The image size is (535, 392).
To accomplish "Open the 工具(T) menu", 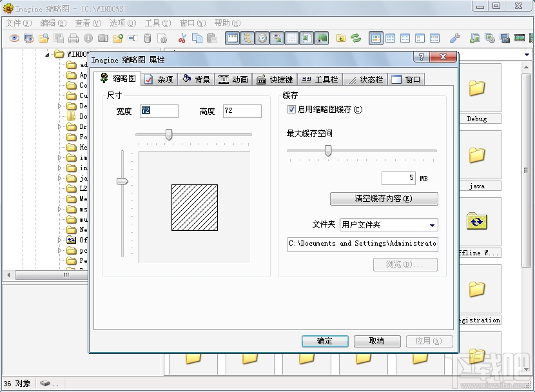I will point(158,23).
